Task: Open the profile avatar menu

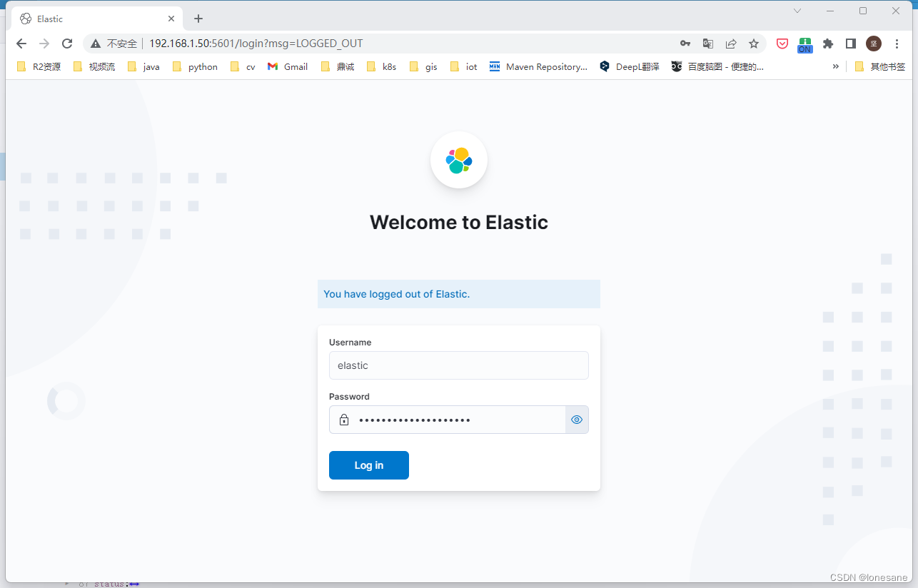Action: [874, 44]
